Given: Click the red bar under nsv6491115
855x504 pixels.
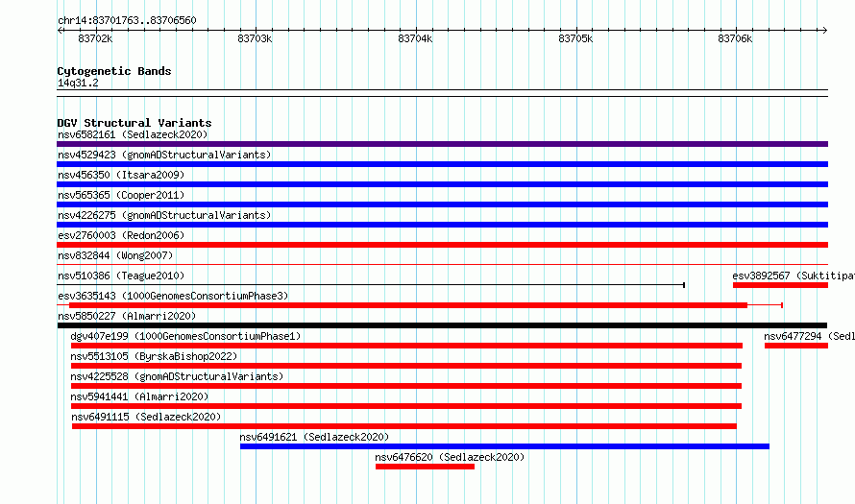Looking at the screenshot, I should pyautogui.click(x=404, y=426).
